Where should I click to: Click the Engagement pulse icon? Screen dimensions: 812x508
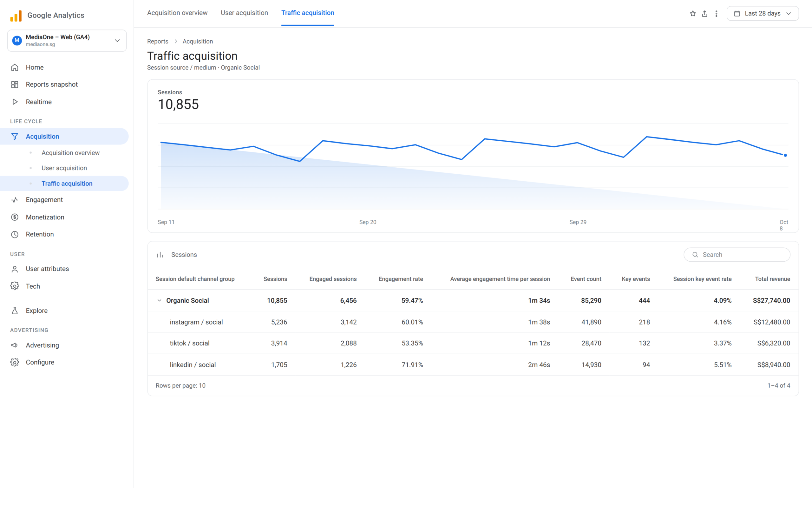tap(15, 200)
